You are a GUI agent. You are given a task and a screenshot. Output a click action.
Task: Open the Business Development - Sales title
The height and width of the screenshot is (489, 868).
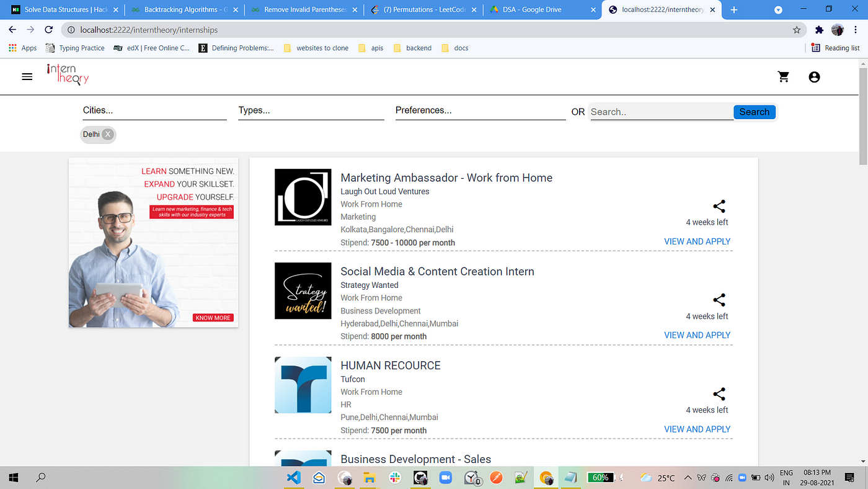pyautogui.click(x=415, y=459)
